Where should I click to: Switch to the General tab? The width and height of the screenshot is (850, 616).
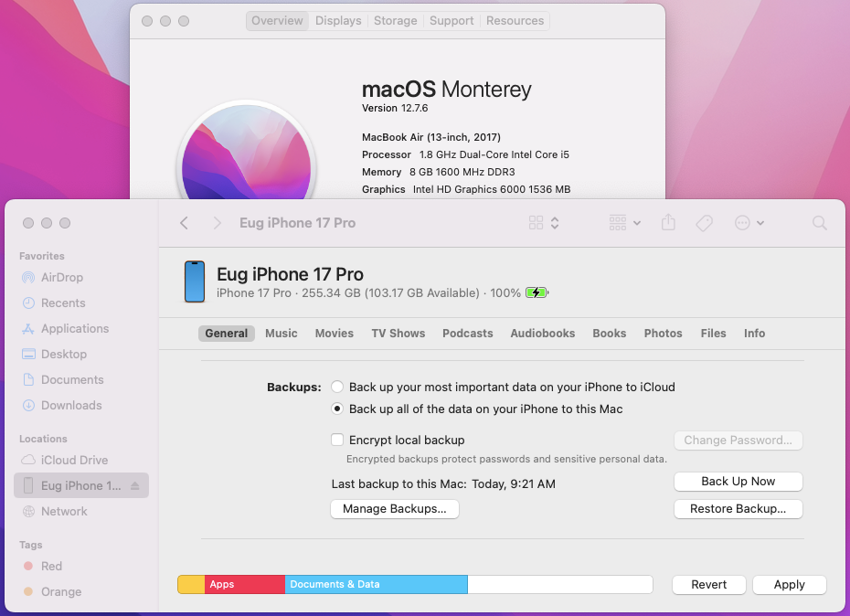pyautogui.click(x=226, y=334)
